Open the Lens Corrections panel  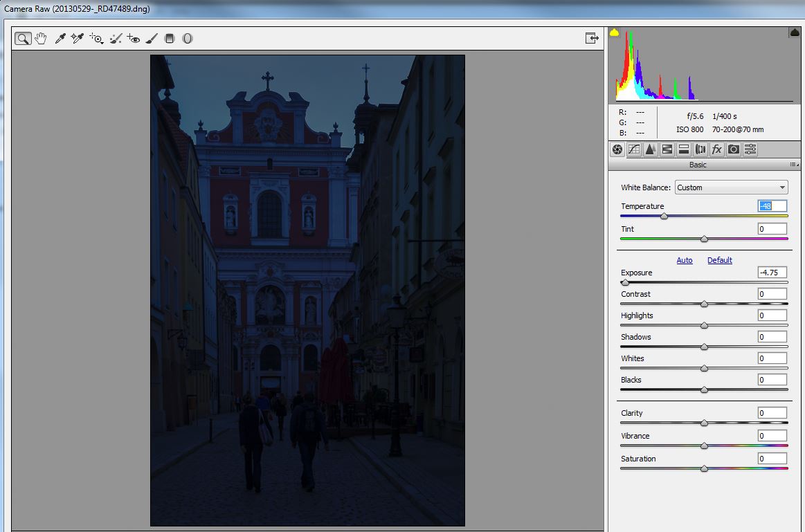point(700,149)
